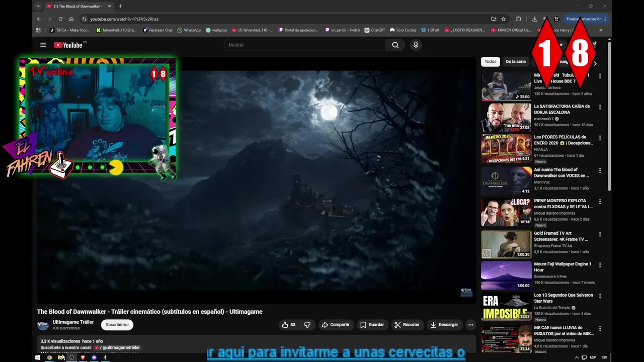Download video with Descargar button
This screenshot has height=362, width=644.
(x=444, y=325)
